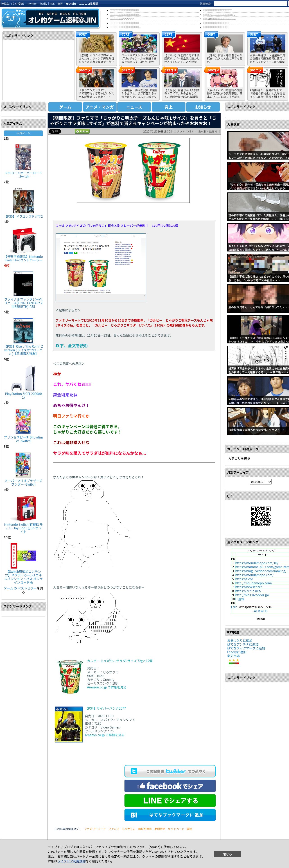Screen dimensions: 289x868
Task: Tweet this article via Twitter button
Action: [170, 771]
